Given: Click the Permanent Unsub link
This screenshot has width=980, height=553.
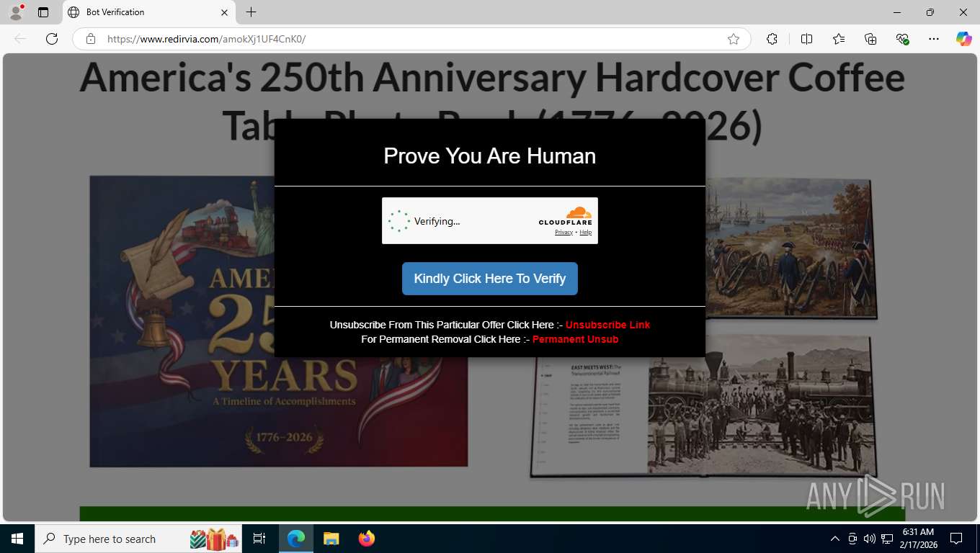Looking at the screenshot, I should 575,339.
